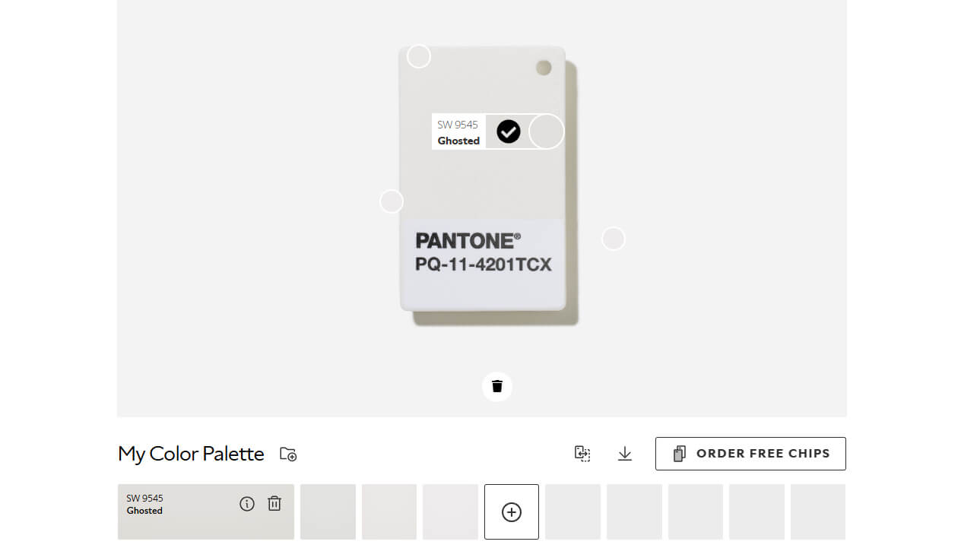Select the color picker circle right of the Pantone chip

tap(614, 239)
